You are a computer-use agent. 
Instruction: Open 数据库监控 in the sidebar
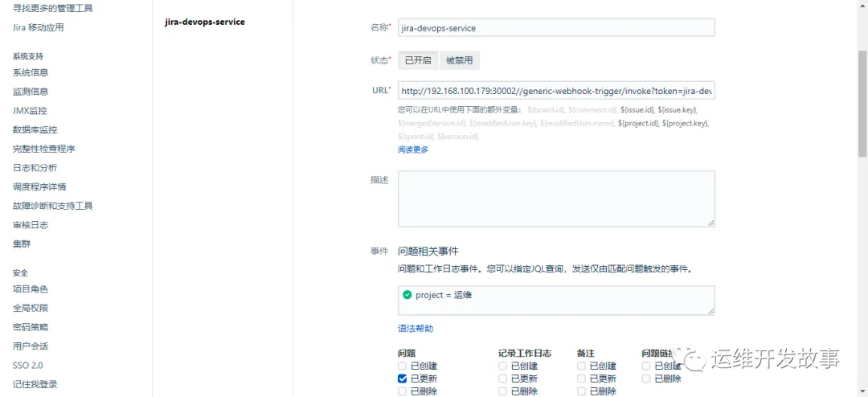click(35, 129)
